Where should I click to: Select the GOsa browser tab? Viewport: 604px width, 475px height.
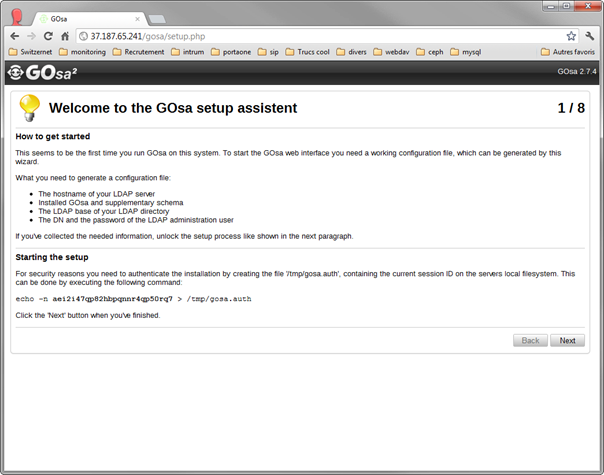[x=89, y=19]
